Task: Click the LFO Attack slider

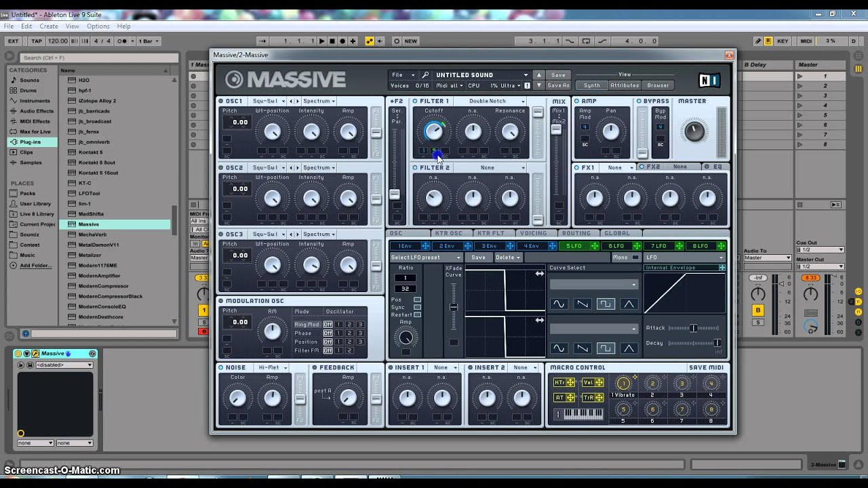Action: coord(693,328)
